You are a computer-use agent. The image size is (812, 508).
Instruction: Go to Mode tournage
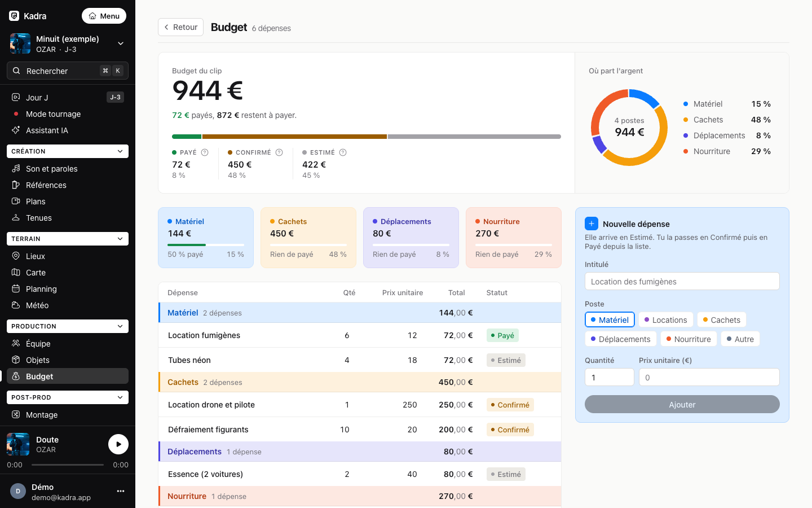click(x=68, y=114)
